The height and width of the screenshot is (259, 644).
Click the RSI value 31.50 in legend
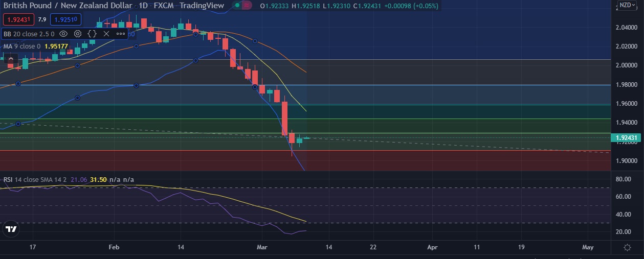coord(98,179)
